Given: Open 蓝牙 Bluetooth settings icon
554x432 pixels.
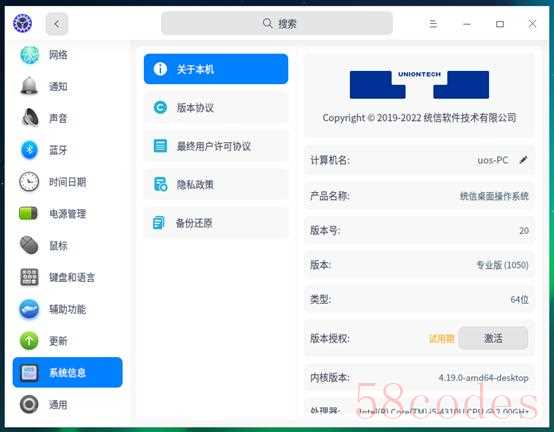Looking at the screenshot, I should coord(29,150).
